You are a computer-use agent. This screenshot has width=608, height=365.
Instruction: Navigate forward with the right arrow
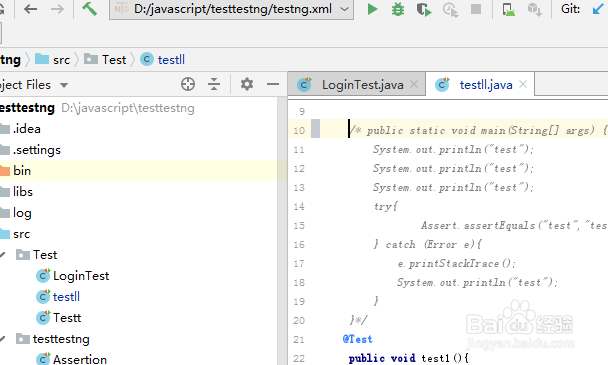(57, 9)
